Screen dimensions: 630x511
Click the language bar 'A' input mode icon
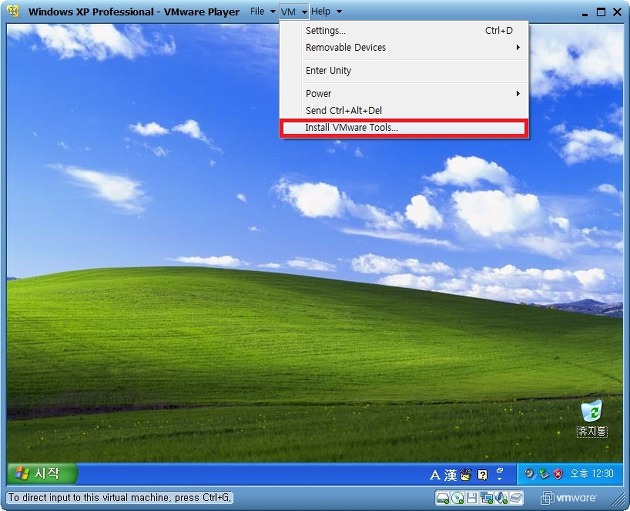435,475
